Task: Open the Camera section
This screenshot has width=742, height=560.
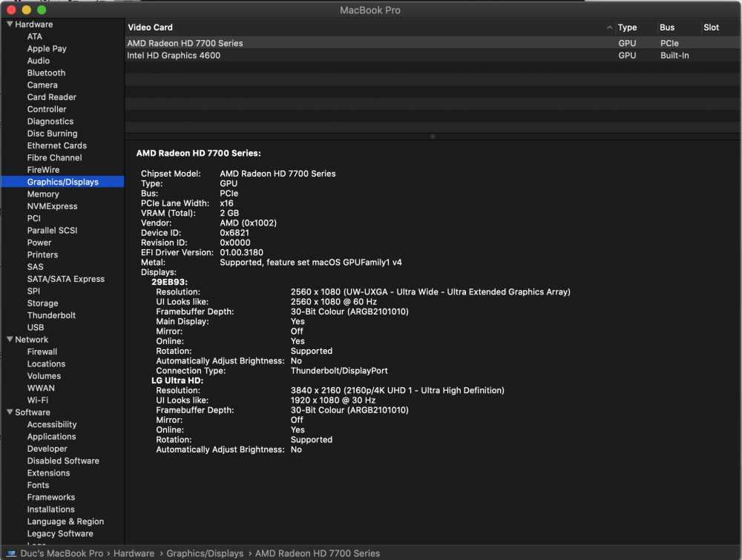Action: point(42,85)
